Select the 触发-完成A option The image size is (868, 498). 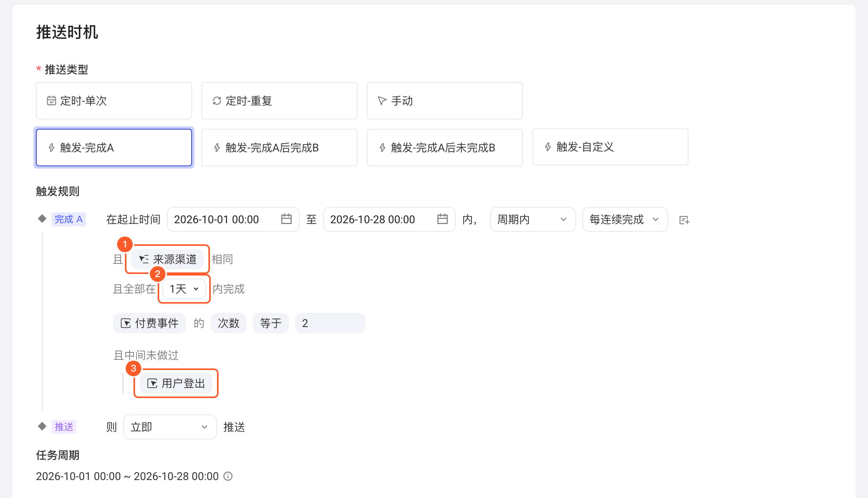114,148
